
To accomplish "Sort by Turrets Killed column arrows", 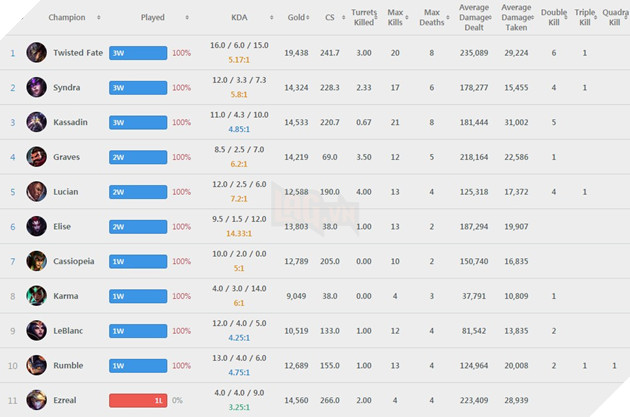I will 376,17.
